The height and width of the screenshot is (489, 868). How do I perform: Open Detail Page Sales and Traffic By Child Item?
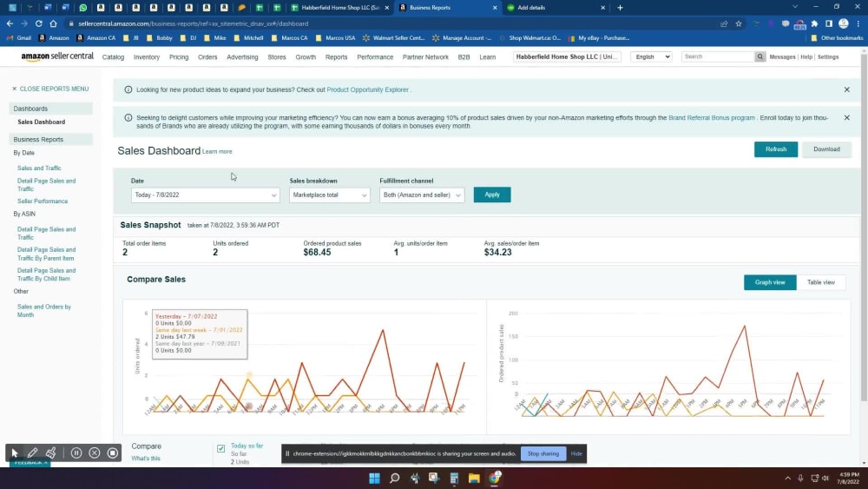47,274
